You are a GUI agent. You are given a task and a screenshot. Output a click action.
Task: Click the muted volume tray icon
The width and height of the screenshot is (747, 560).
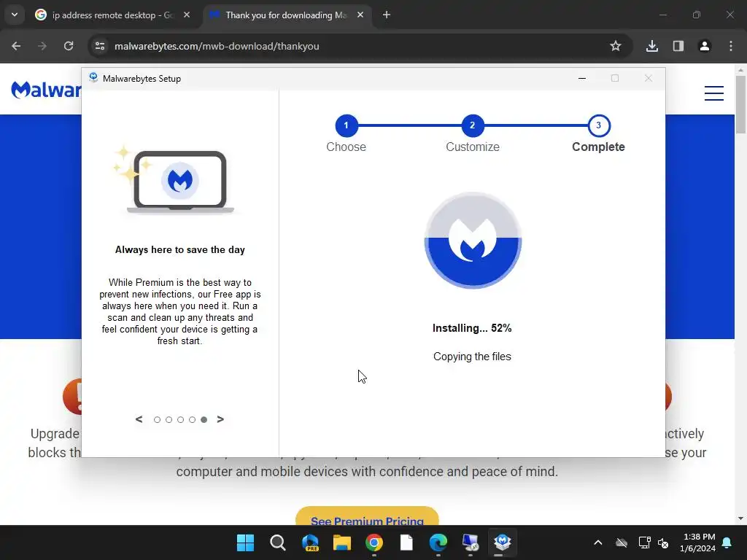pyautogui.click(x=663, y=542)
